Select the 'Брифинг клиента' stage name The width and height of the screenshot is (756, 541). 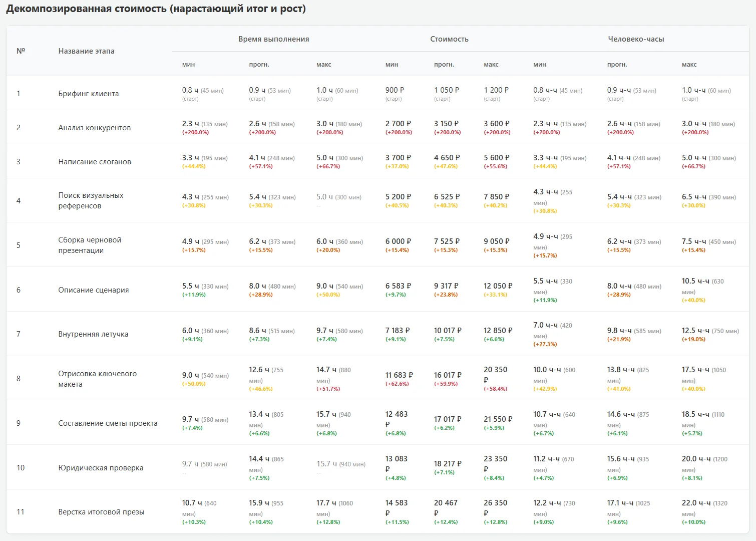88,94
